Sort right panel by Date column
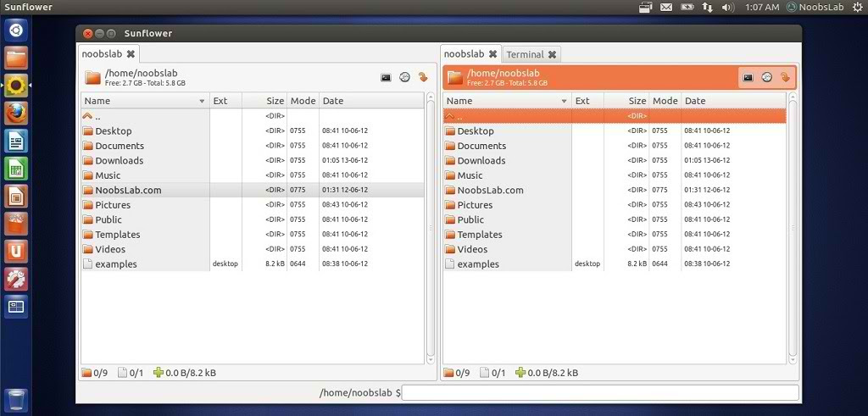868x416 pixels. pos(733,101)
